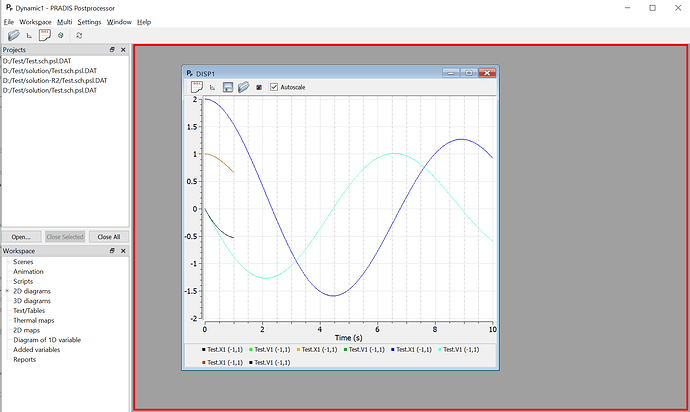Click the color palette icon in DISP1 toolbar
The image size is (690, 412).
pos(259,88)
